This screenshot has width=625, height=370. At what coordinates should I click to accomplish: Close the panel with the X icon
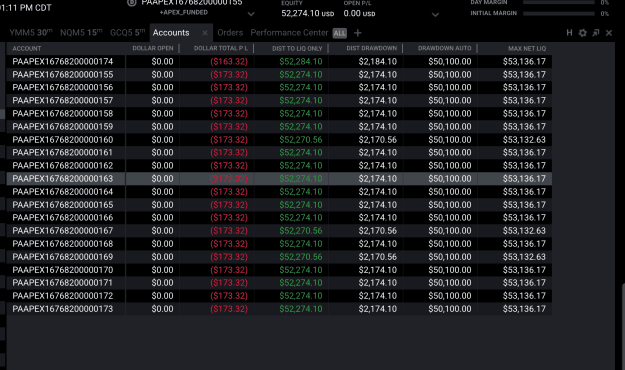pos(609,33)
